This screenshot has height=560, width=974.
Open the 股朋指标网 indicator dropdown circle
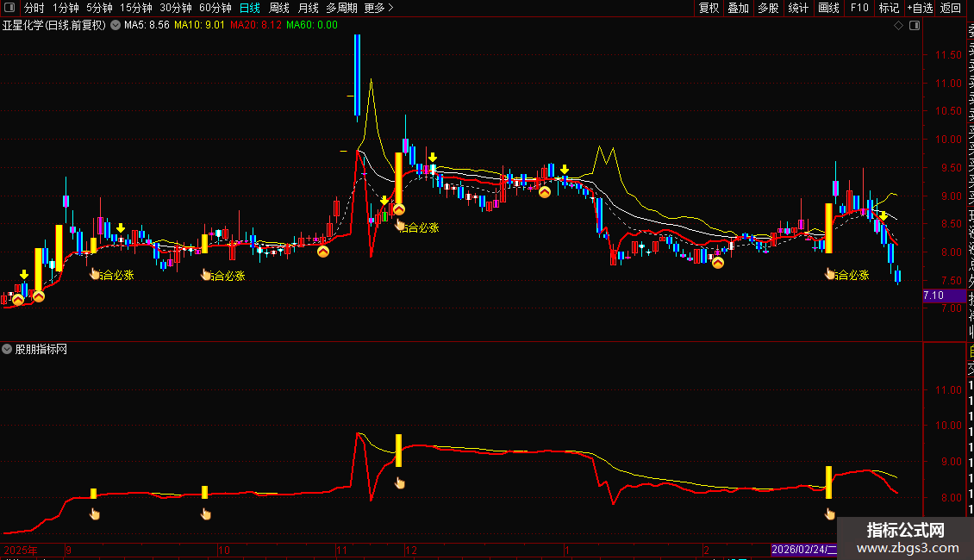click(7, 350)
